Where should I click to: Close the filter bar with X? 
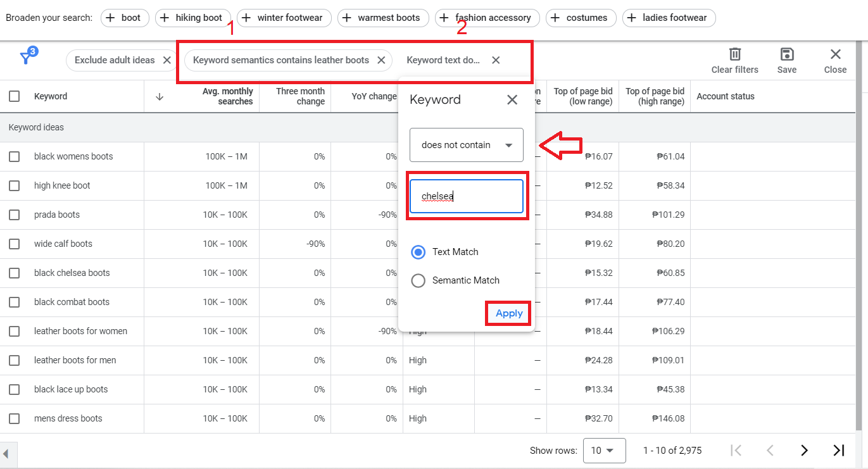tap(836, 54)
